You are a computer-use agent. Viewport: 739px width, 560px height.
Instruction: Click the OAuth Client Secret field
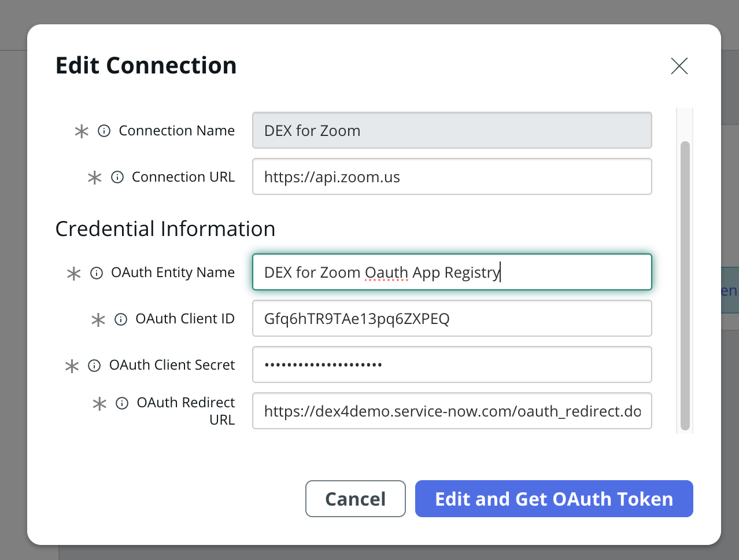[x=452, y=364]
